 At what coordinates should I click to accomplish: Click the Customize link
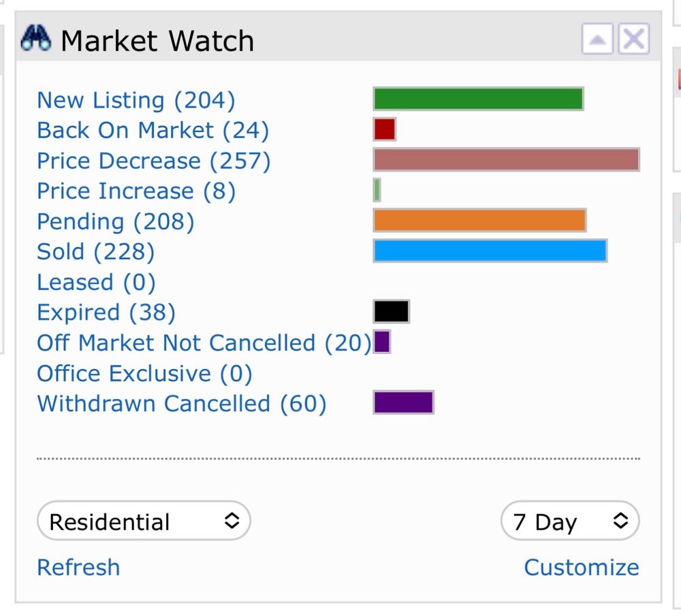click(x=582, y=568)
